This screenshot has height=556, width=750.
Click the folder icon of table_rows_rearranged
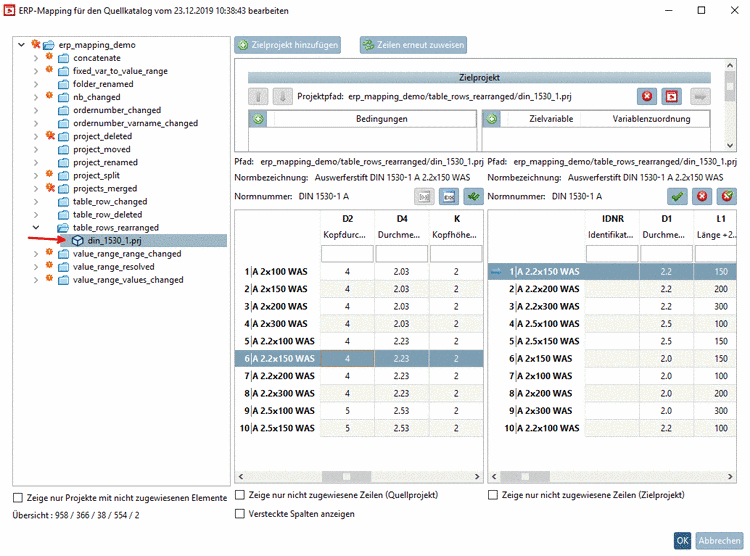pos(63,228)
